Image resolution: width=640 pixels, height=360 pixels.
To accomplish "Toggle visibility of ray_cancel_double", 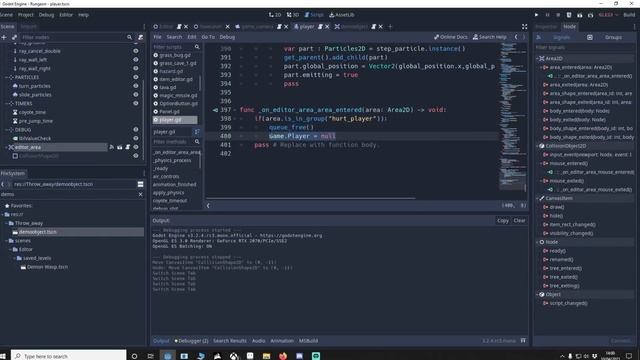I will pyautogui.click(x=136, y=51).
